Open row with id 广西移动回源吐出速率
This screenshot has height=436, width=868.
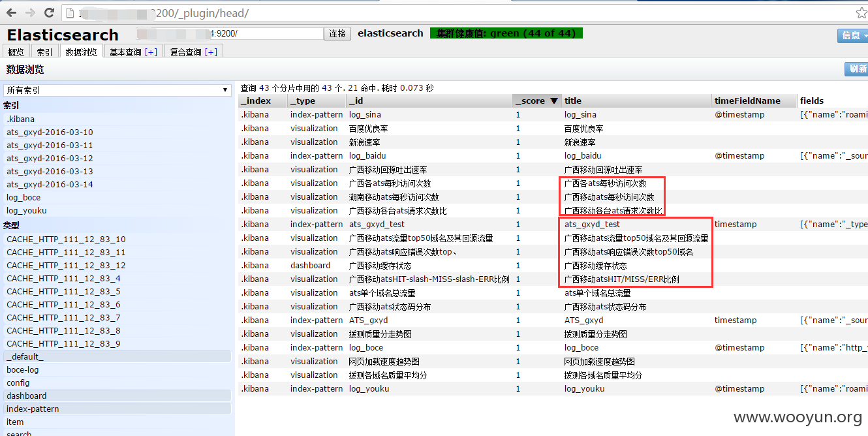553,170
